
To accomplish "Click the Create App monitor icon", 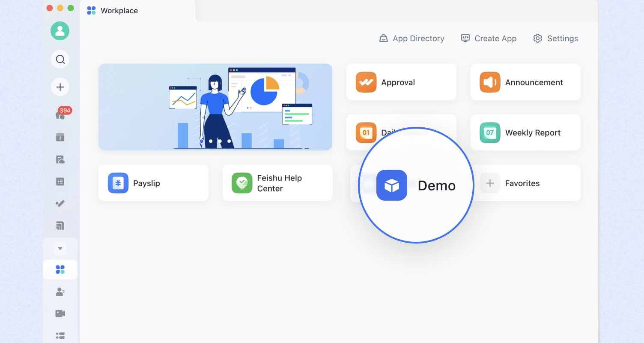I will click(465, 38).
